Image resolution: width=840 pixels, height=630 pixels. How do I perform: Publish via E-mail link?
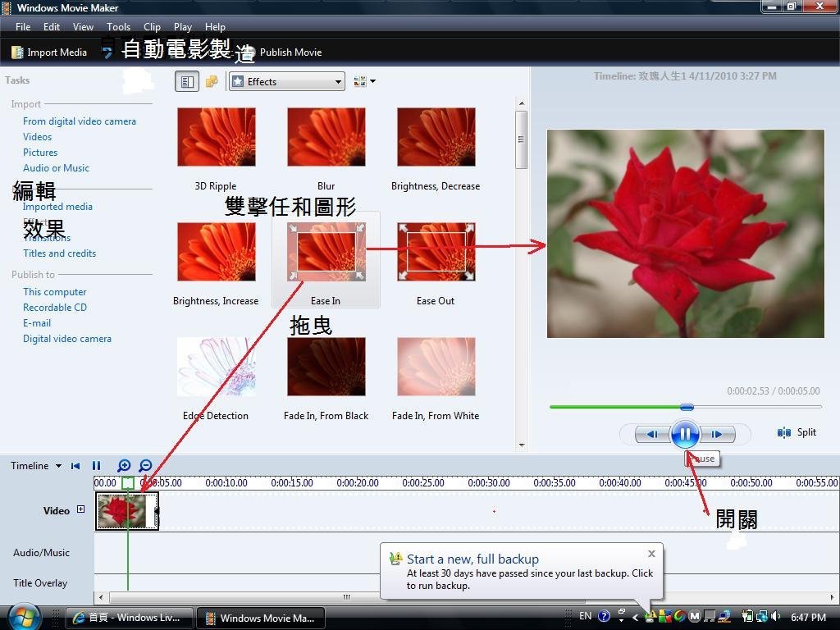[36, 322]
